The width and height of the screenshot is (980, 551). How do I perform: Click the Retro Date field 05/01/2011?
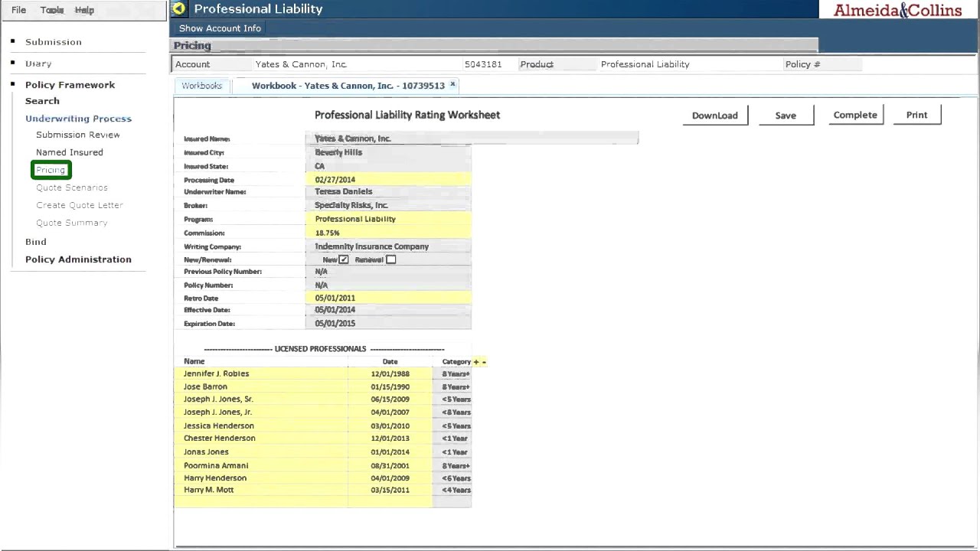[x=388, y=298]
